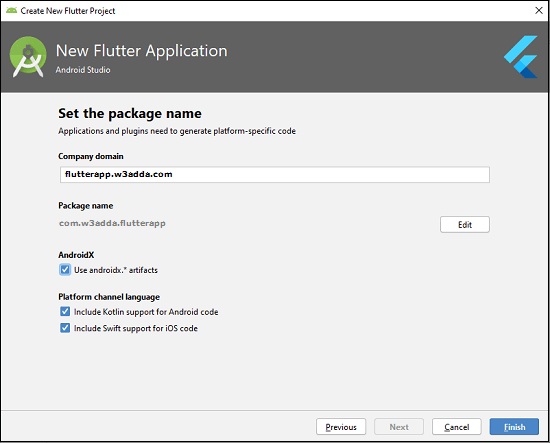Screen dimensions: 550x443
Task: Click 'Applications and plugins need to generate' description
Action: coord(177,131)
